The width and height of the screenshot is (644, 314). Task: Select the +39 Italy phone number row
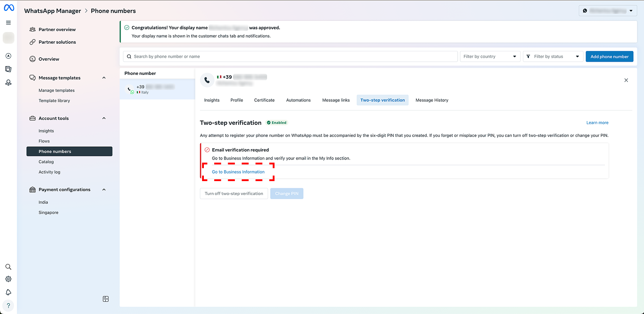coord(157,89)
